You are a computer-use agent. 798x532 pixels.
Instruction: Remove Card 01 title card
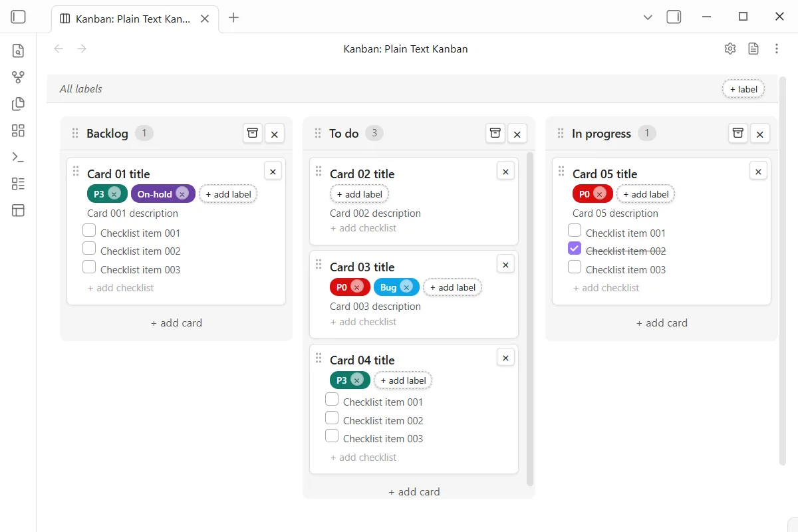(x=273, y=171)
